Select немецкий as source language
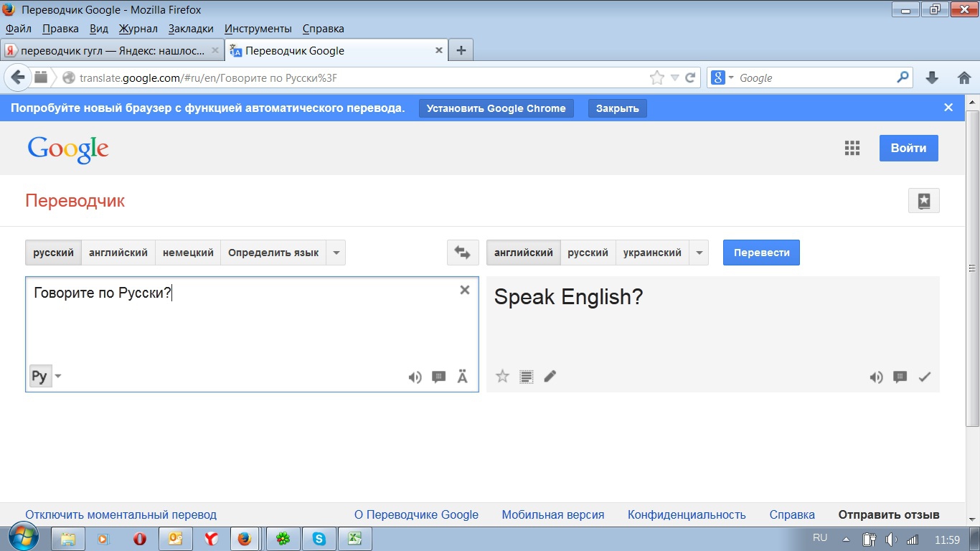This screenshot has height=551, width=980. 188,253
